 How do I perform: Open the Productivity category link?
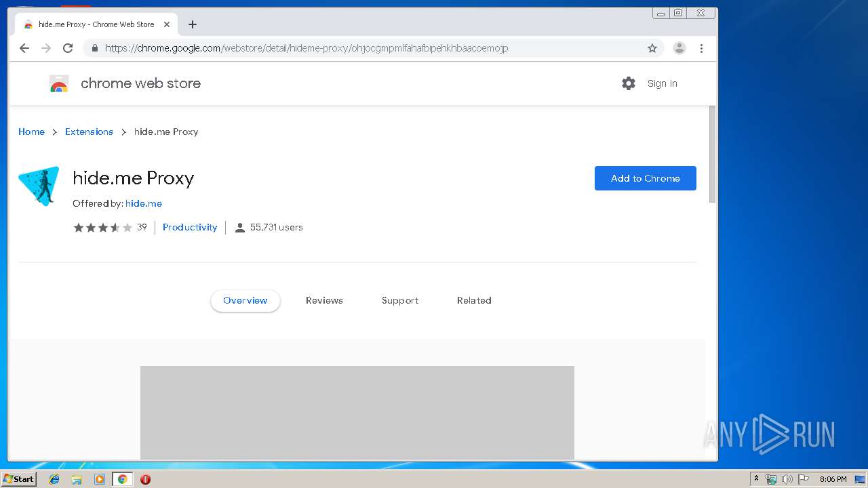point(190,227)
